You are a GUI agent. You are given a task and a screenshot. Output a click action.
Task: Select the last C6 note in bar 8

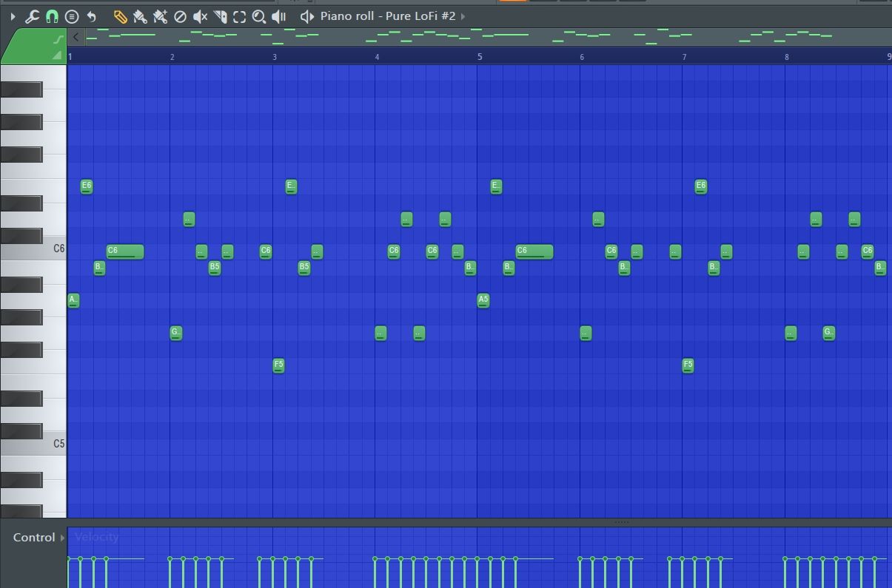868,251
